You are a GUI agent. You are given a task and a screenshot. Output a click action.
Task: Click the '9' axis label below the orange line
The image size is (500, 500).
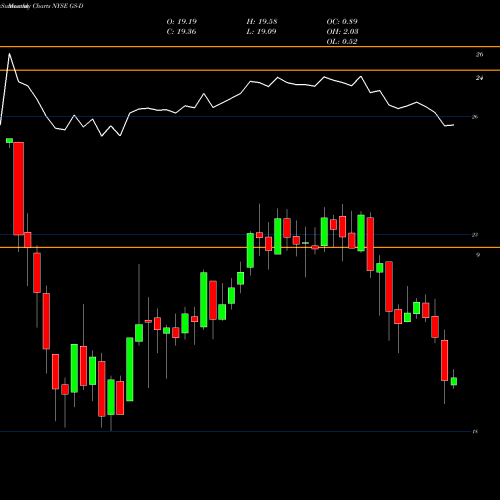tap(478, 255)
